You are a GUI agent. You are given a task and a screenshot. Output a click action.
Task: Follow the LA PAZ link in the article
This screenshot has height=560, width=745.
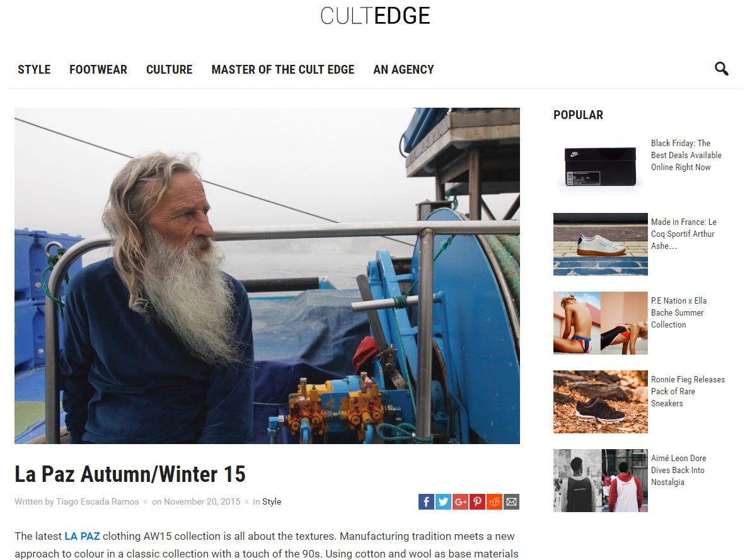coord(82,536)
